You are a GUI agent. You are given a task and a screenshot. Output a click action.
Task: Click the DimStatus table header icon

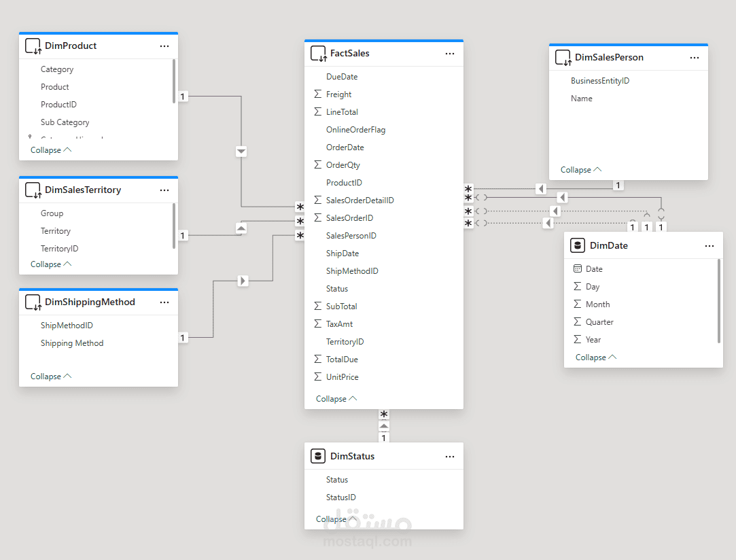coord(317,457)
